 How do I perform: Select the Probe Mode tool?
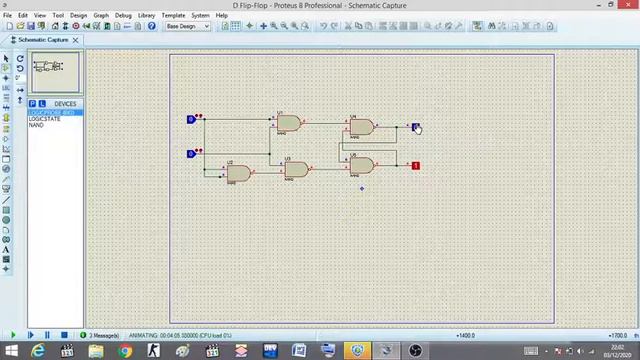click(x=6, y=179)
